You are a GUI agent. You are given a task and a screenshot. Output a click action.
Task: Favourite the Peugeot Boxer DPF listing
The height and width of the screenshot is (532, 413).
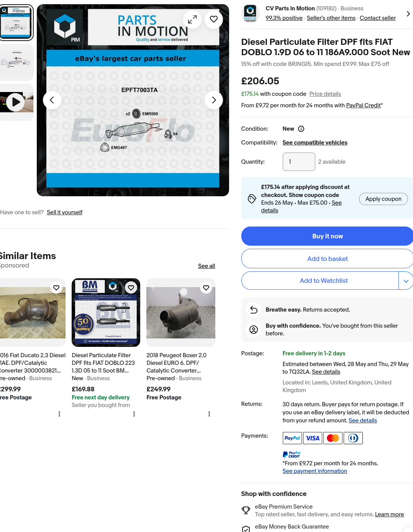tap(206, 287)
